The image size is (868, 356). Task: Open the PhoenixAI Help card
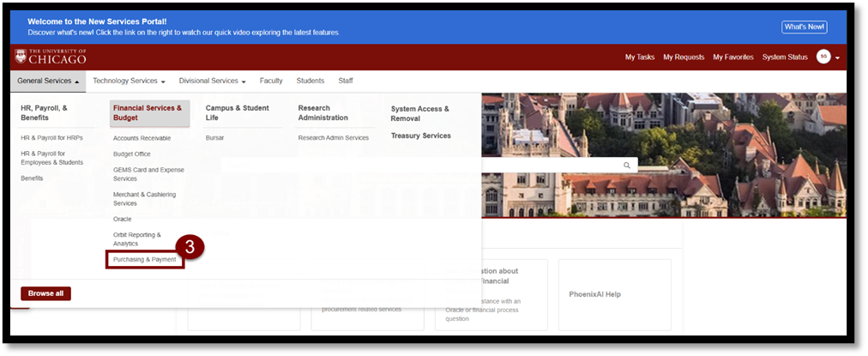point(614,294)
